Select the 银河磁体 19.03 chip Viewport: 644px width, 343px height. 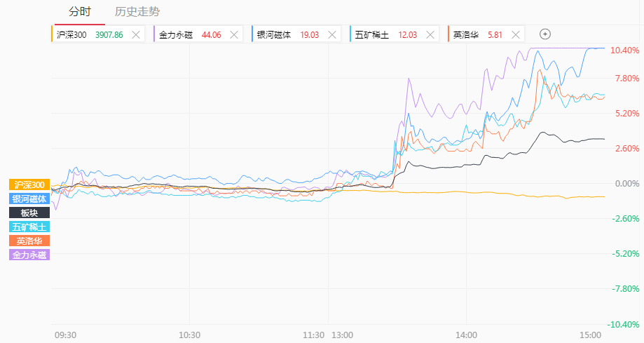tap(296, 35)
